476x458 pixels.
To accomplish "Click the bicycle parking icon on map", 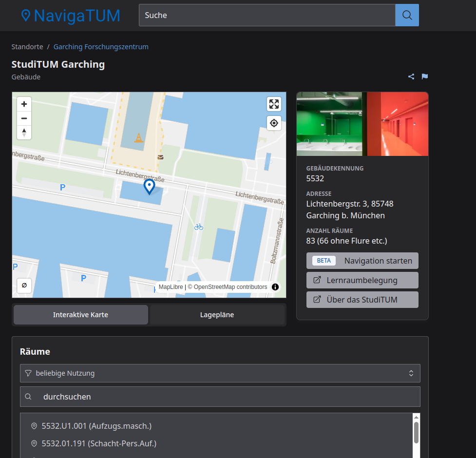I will tap(198, 227).
